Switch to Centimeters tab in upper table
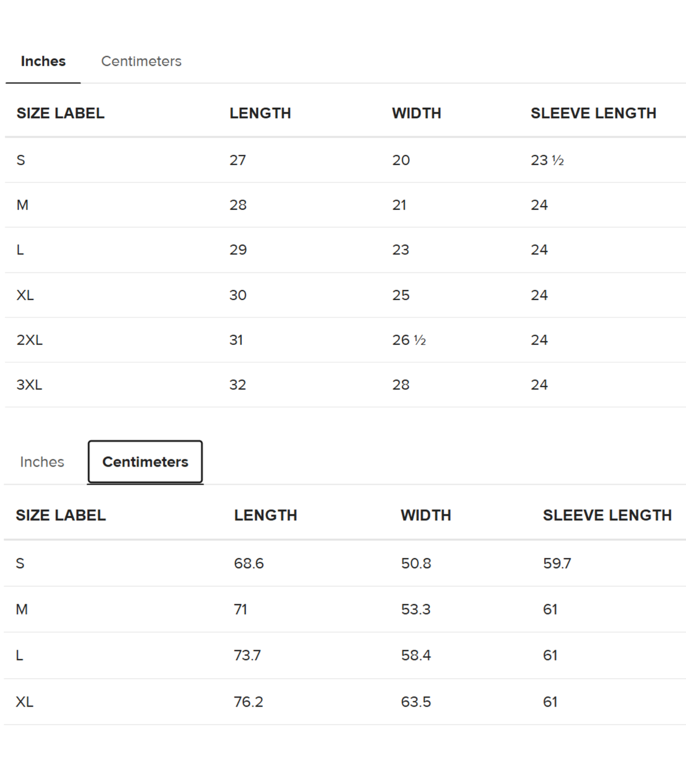This screenshot has width=686, height=784. [141, 61]
